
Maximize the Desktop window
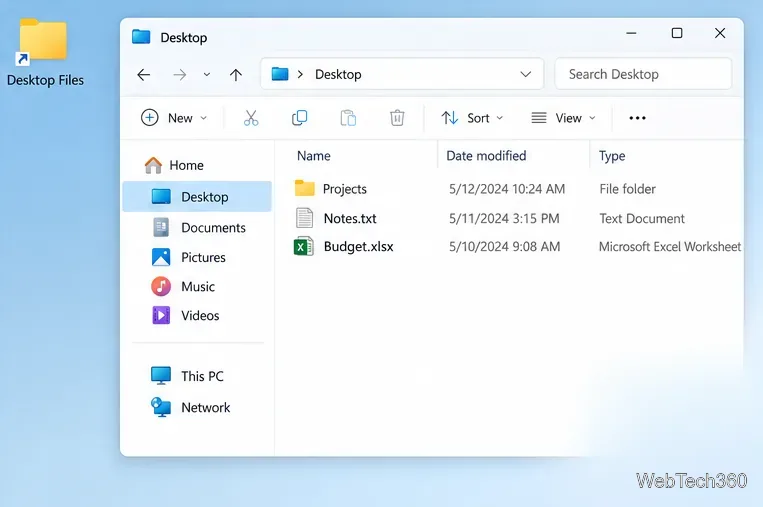coord(676,33)
